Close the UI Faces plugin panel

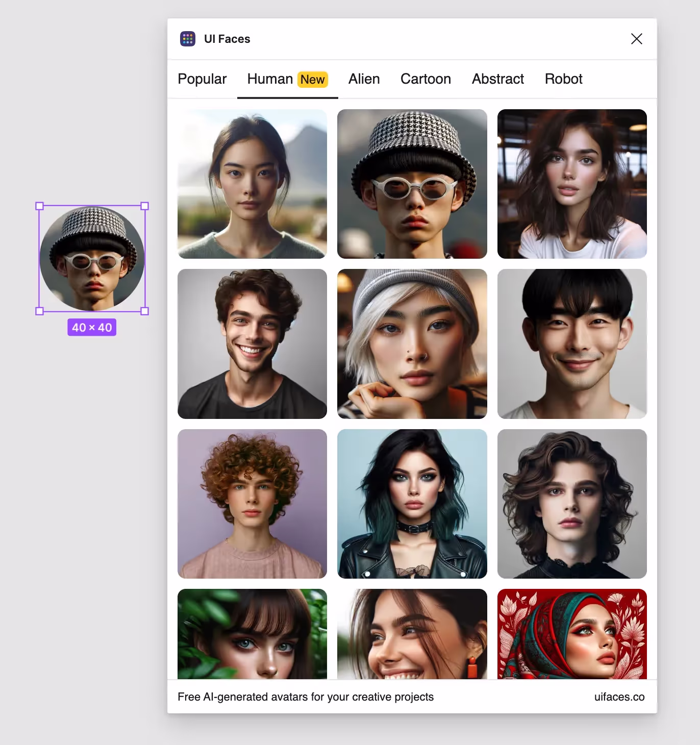point(636,39)
